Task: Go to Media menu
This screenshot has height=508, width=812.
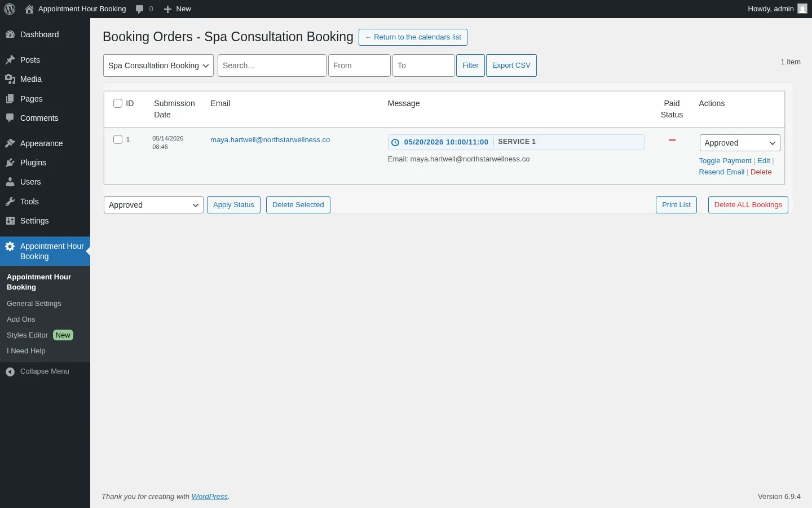Action: [45, 79]
